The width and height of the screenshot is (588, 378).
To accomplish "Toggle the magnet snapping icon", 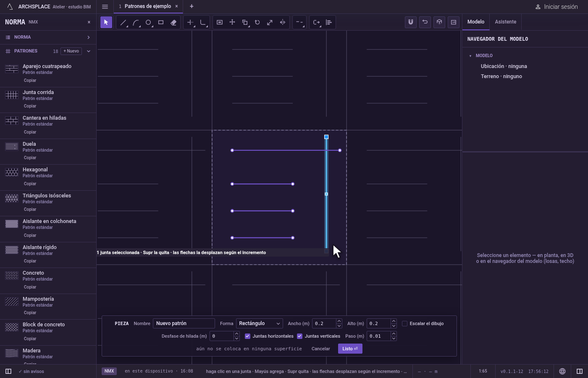I will [x=411, y=22].
